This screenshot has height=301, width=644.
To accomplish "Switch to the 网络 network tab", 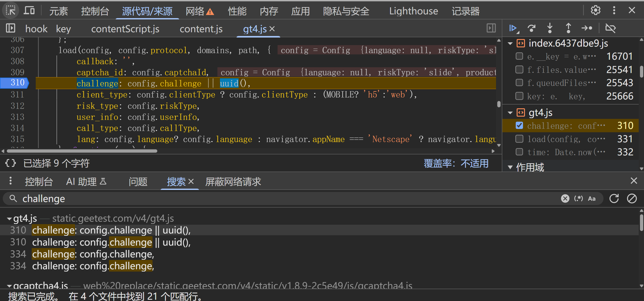I will coord(199,11).
